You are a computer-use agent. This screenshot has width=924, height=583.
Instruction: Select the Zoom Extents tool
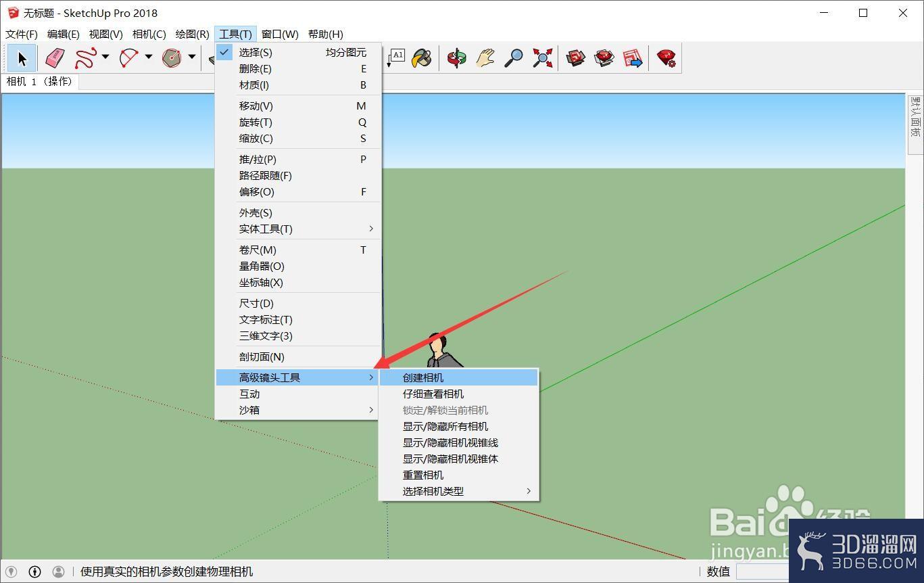[542, 58]
